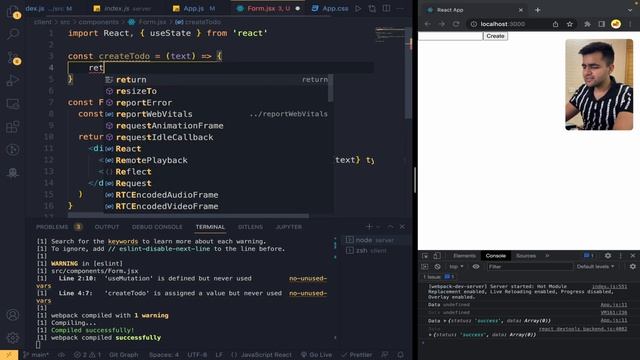Open the Search view in activity bar
Viewport: 640px width, 360px height.
click(x=13, y=34)
